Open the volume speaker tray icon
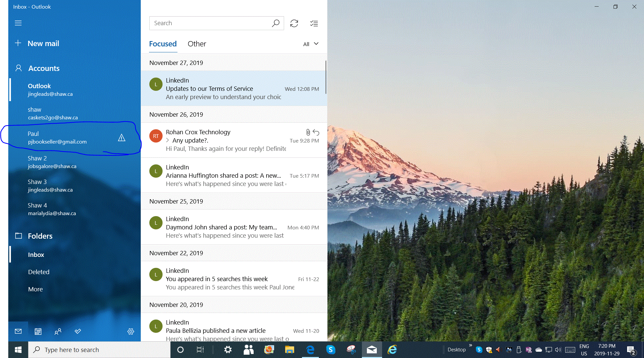This screenshot has height=358, width=644. (558, 350)
